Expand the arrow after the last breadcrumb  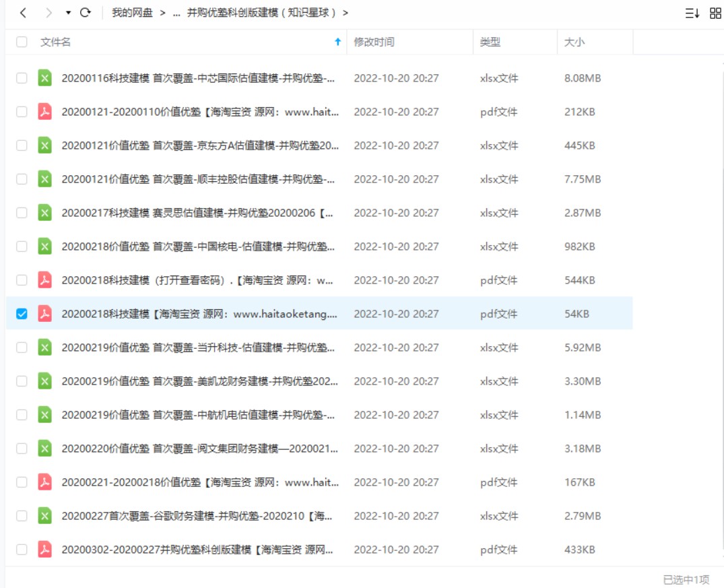345,13
